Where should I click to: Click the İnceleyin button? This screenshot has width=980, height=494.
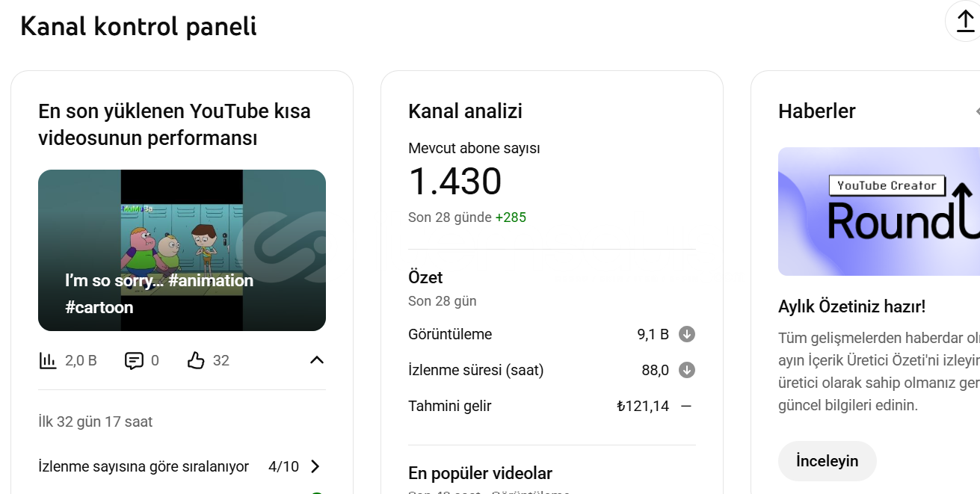(827, 461)
